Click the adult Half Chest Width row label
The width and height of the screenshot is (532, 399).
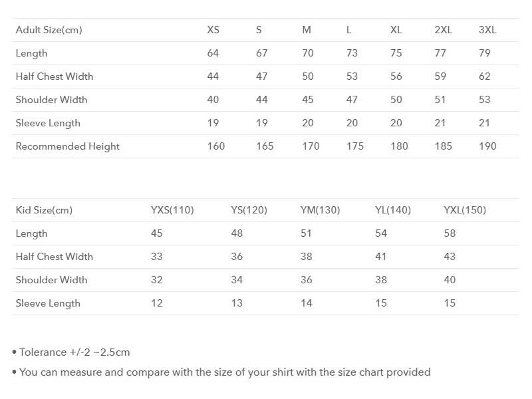click(55, 76)
